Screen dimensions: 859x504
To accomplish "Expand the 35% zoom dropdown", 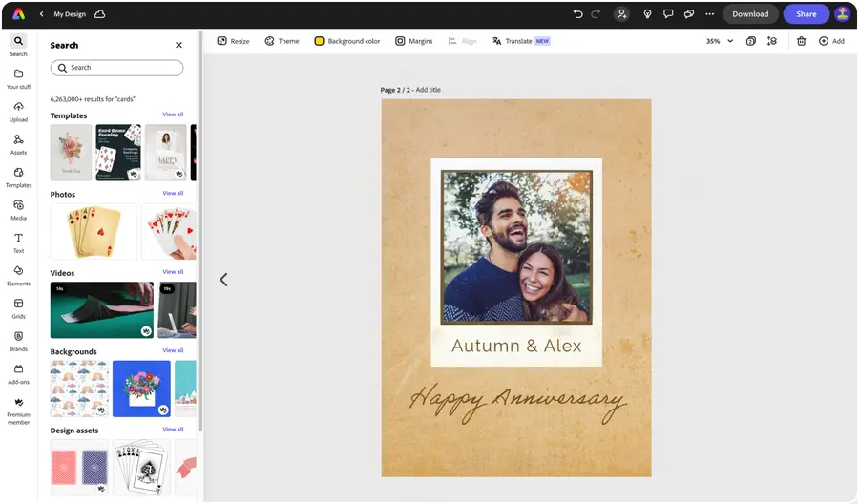I will (720, 41).
